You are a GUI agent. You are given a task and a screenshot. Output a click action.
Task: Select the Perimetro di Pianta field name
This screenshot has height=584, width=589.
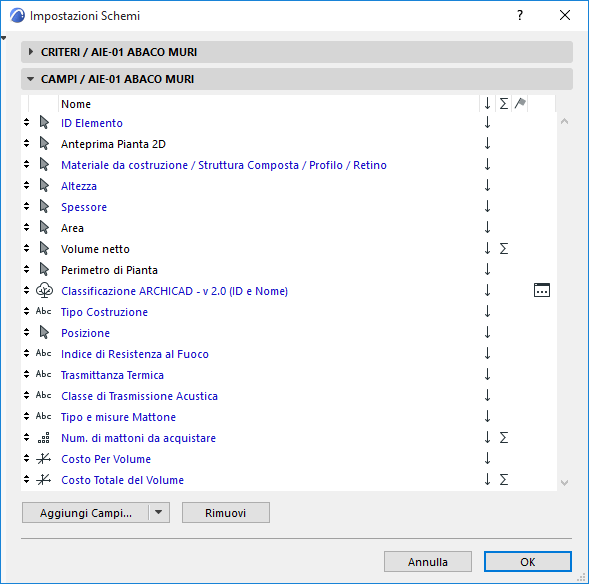(109, 270)
